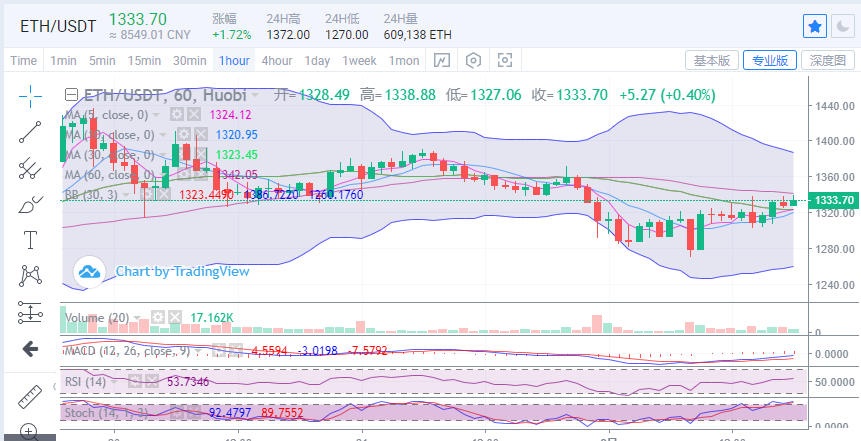Toggle fullscreen chart mode icon

pyautogui.click(x=505, y=60)
